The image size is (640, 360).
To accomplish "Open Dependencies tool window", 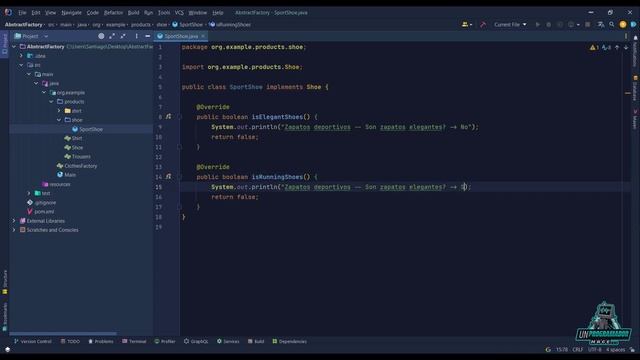I will [x=289, y=341].
